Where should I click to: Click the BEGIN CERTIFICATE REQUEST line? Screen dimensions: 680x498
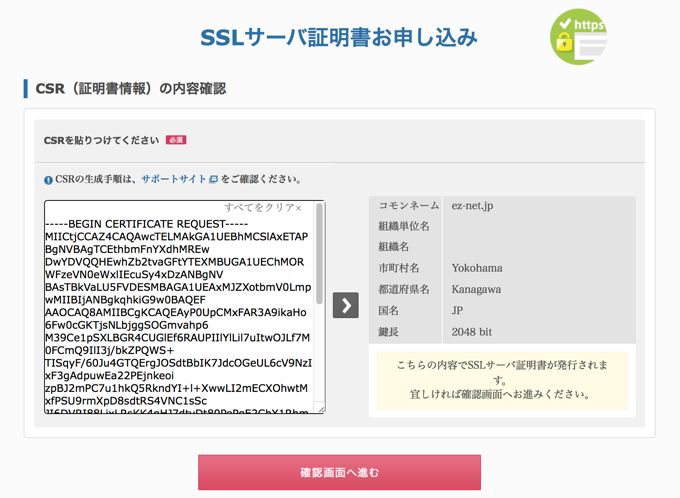tap(146, 223)
